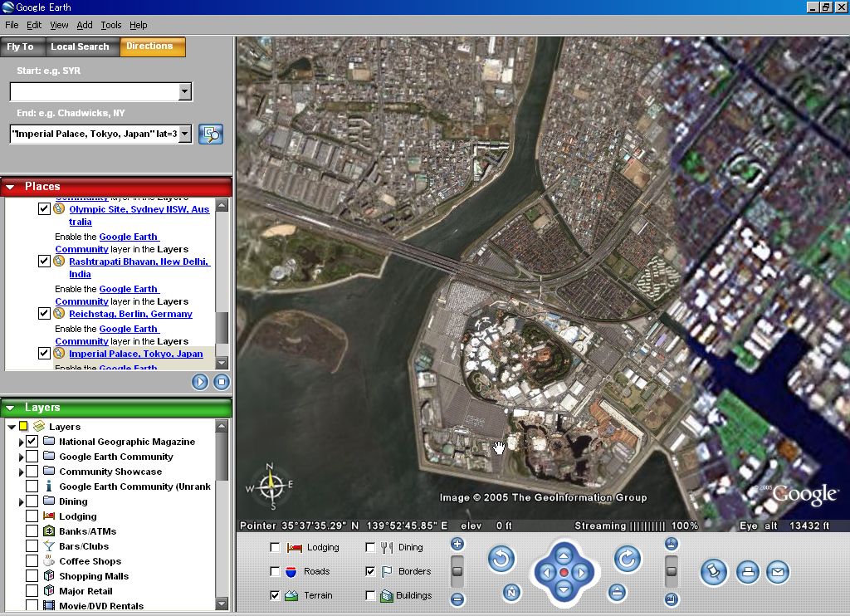
Task: Move the view left with navigation arrow
Action: tap(546, 573)
